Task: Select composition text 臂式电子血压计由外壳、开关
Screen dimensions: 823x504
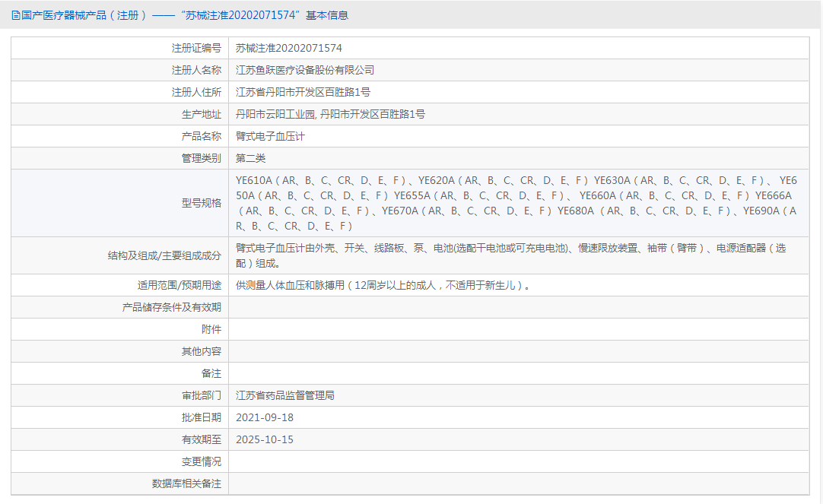Action: pyautogui.click(x=510, y=255)
